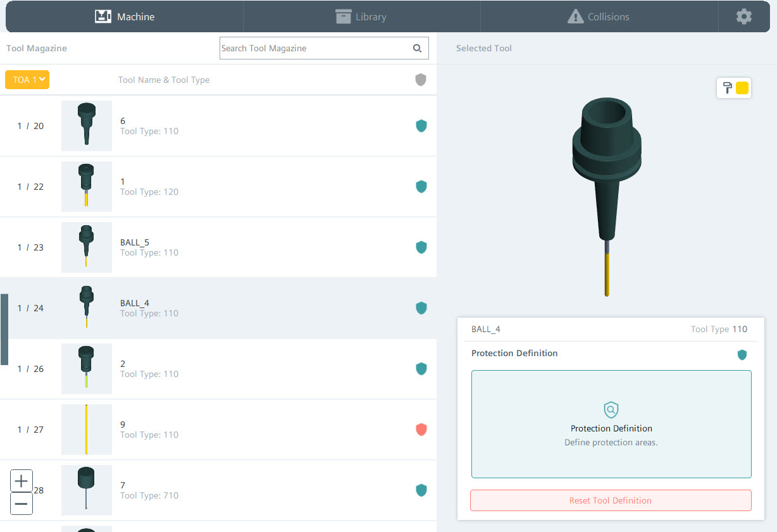The height and width of the screenshot is (532, 777).
Task: Zoom out with the minus button
Action: (22, 504)
